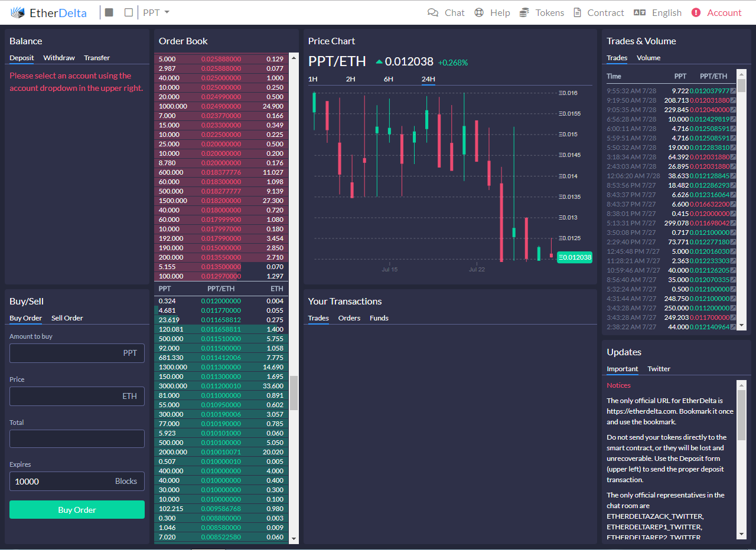
Task: Select sell order at price 0.012970000
Action: tap(221, 276)
